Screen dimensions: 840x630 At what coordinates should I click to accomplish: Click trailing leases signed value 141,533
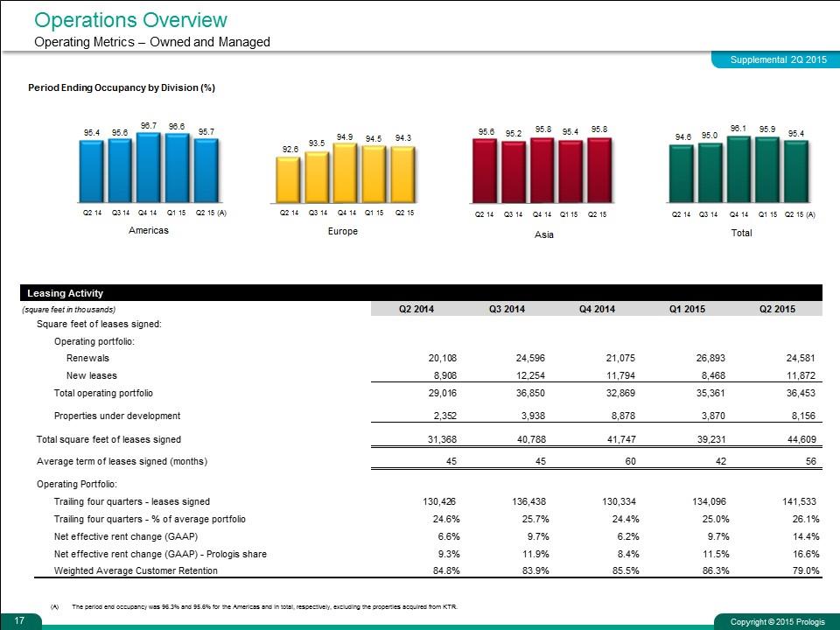[x=799, y=501]
